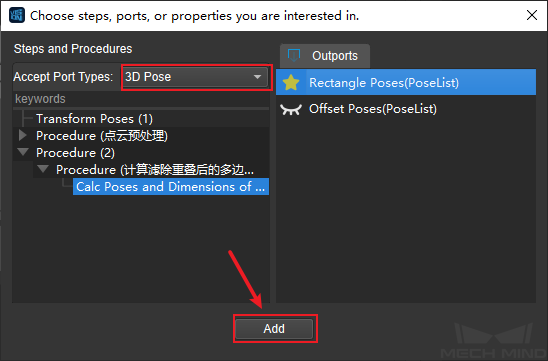Image resolution: width=548 pixels, height=361 pixels.
Task: Select Procedure (点云预处理) in the tree
Action: pos(102,136)
